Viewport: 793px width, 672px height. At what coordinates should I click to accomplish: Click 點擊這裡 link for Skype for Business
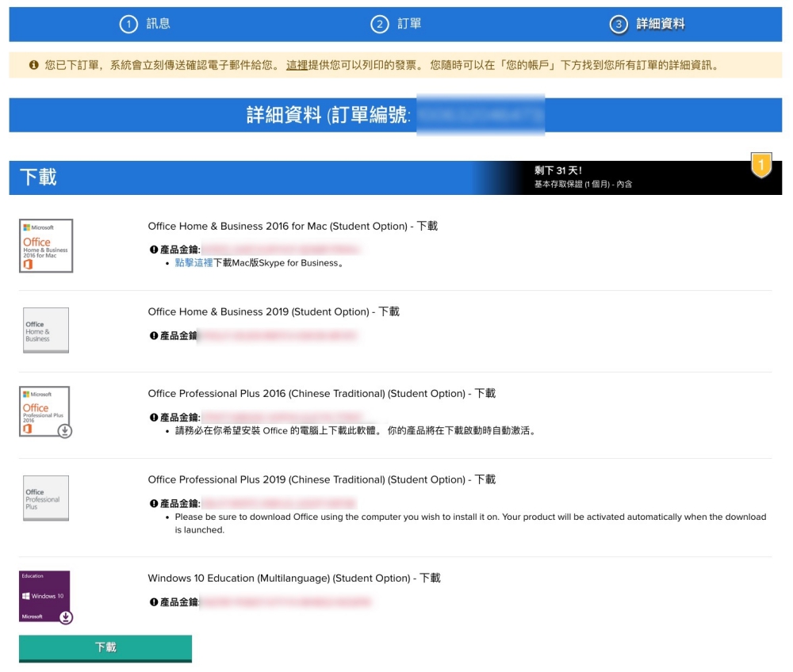coord(193,263)
